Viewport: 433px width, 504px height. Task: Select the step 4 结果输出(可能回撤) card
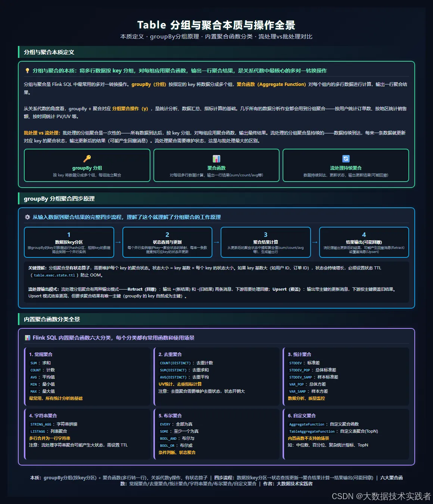point(364,242)
